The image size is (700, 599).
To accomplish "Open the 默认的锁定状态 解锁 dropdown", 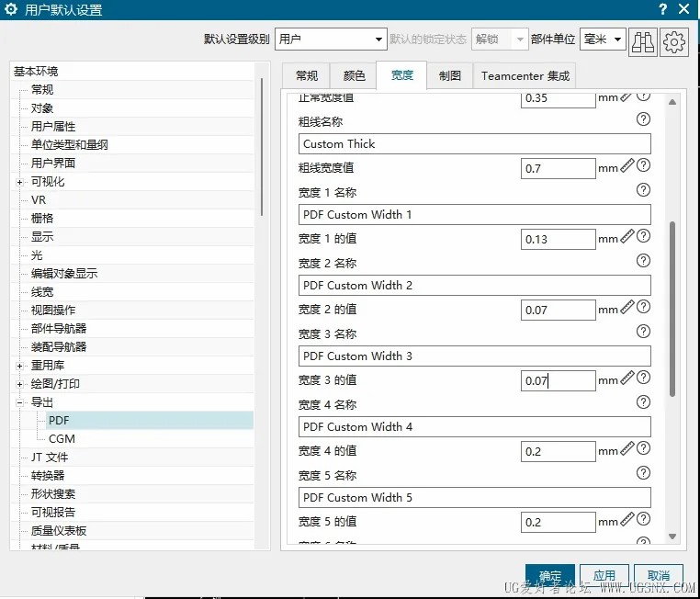I will tap(500, 40).
